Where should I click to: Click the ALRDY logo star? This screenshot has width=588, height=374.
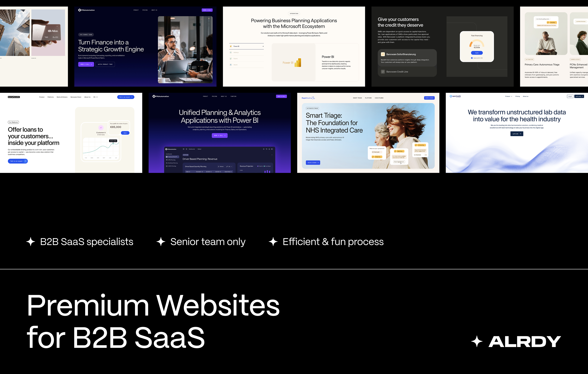click(x=477, y=341)
